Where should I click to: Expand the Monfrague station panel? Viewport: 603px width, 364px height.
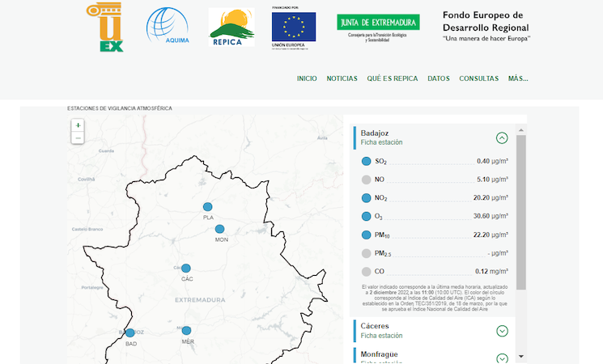[502, 358]
